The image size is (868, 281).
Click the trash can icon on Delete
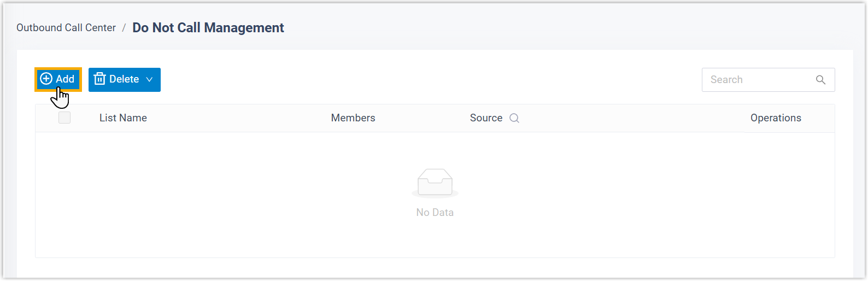click(99, 79)
